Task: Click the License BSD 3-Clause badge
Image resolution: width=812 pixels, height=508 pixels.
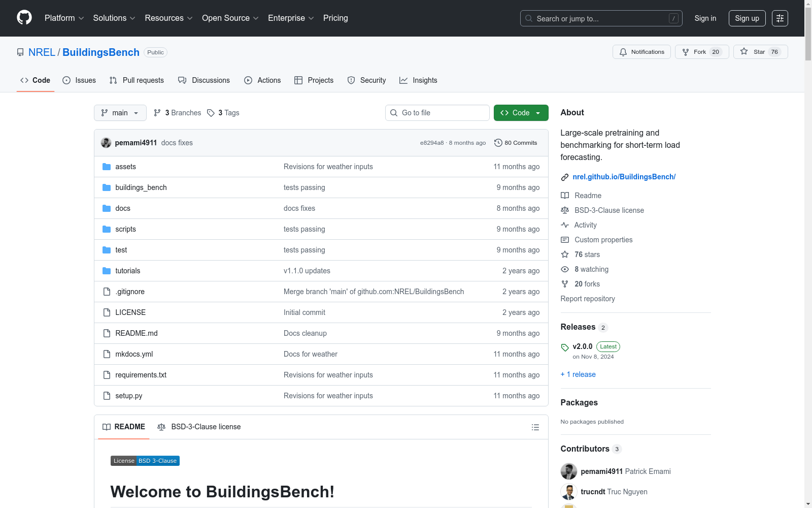Action: tap(145, 461)
